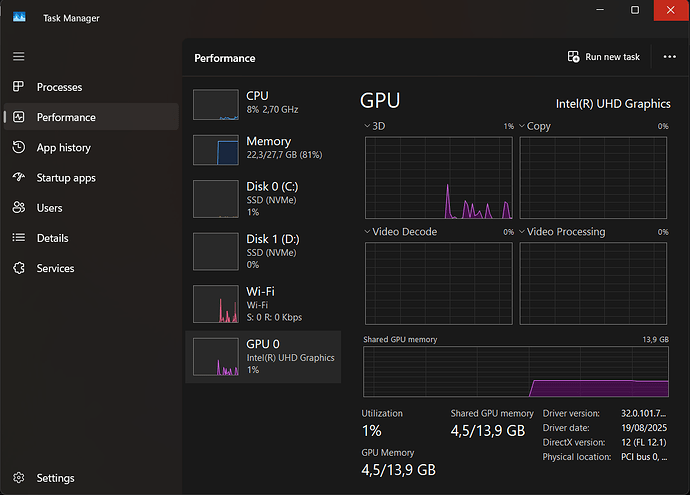
Task: Click the 3D engine usage graph
Action: point(439,178)
